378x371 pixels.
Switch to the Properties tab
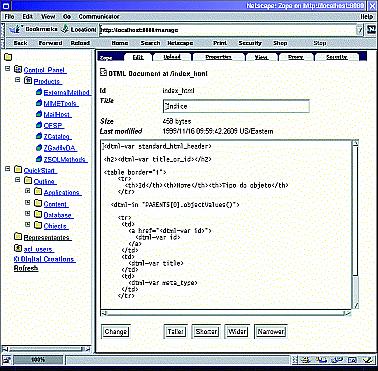click(218, 57)
